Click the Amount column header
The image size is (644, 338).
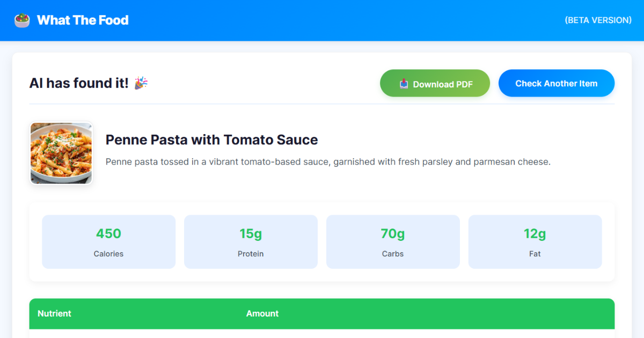[262, 313]
